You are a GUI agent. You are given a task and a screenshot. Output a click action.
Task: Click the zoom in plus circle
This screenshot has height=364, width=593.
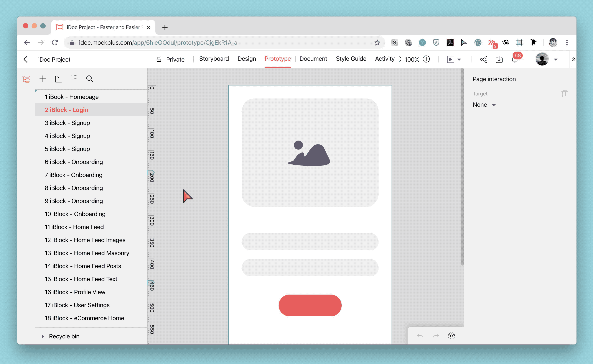click(426, 59)
